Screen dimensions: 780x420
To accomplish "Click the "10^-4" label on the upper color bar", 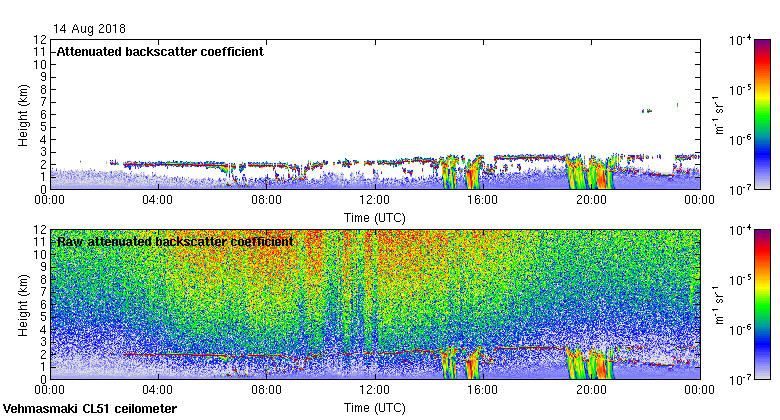I will coord(740,40).
